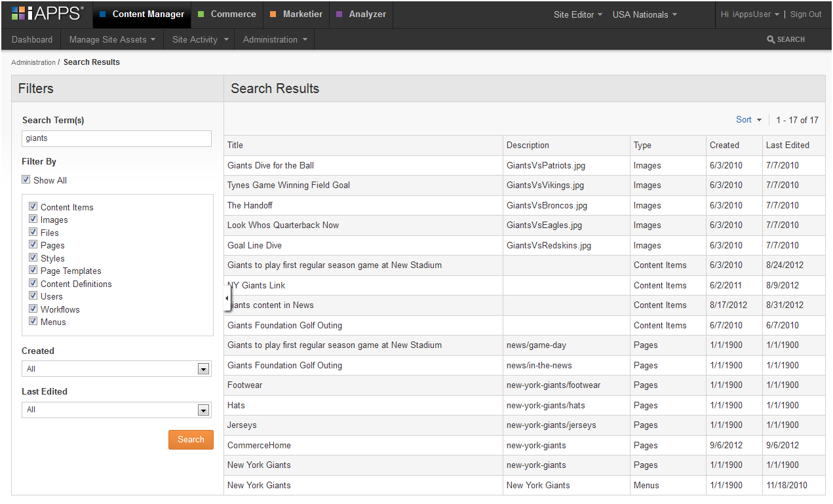Screen dimensions: 833x504
Task: Expand the Site Editor menu
Action: pos(577,14)
